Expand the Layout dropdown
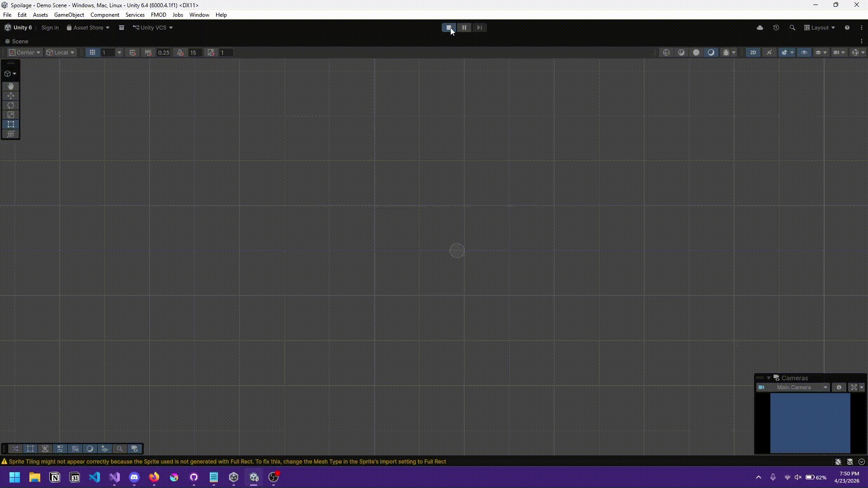The image size is (868, 488). 820,28
